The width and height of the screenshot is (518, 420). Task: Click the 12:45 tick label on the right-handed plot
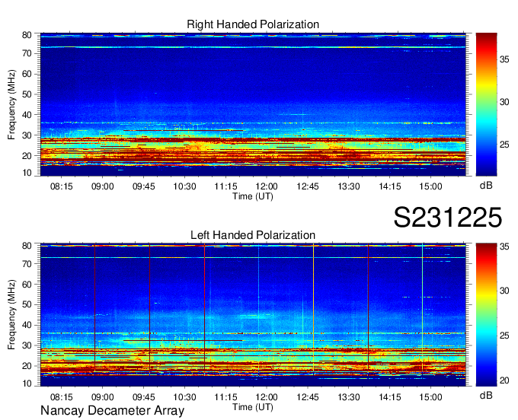click(308, 186)
